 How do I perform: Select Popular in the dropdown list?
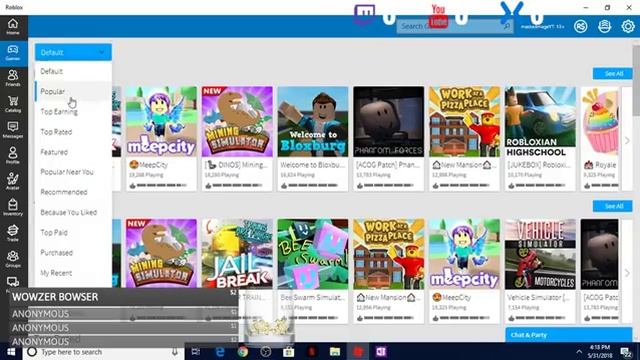[x=73, y=91]
